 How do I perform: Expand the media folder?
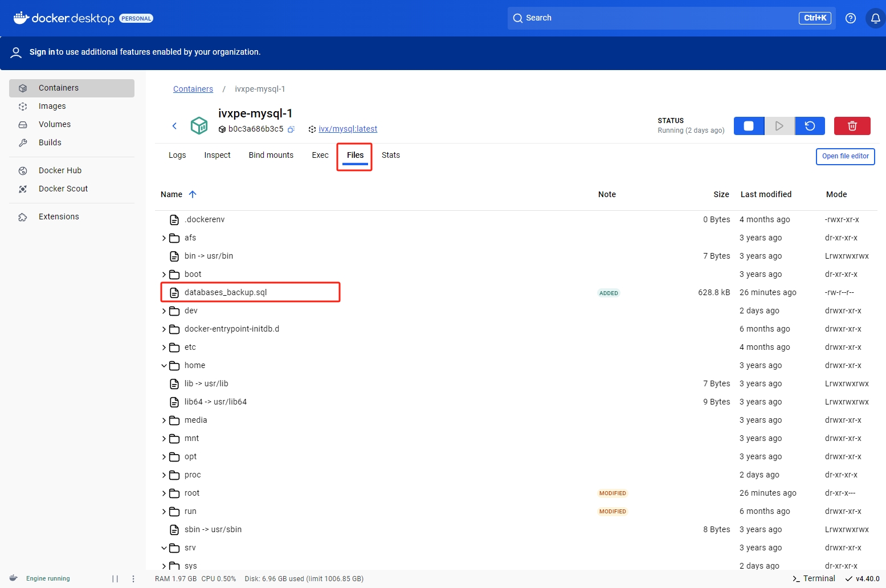click(164, 420)
